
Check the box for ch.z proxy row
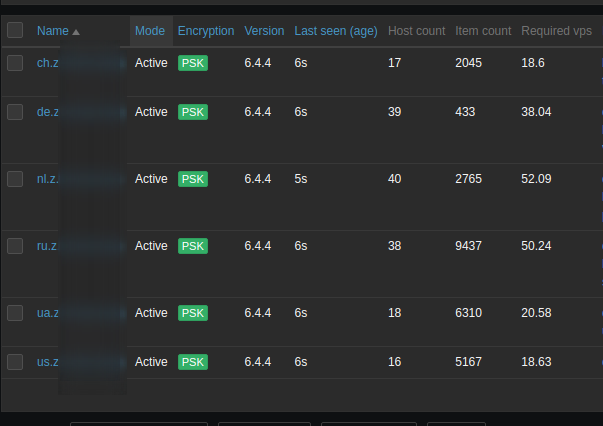click(x=15, y=63)
